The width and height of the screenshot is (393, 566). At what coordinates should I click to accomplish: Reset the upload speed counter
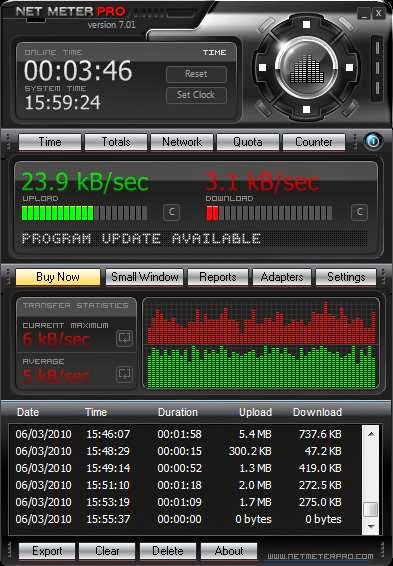(x=172, y=212)
